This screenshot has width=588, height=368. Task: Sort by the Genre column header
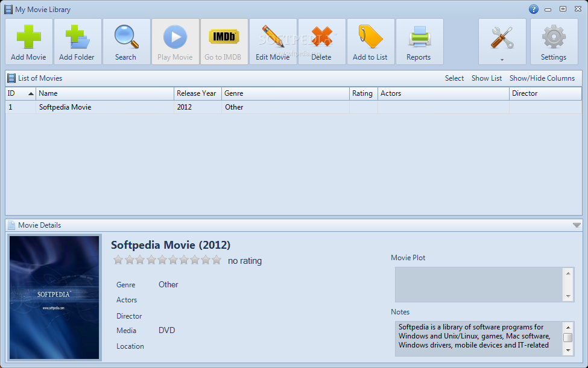[x=285, y=93]
